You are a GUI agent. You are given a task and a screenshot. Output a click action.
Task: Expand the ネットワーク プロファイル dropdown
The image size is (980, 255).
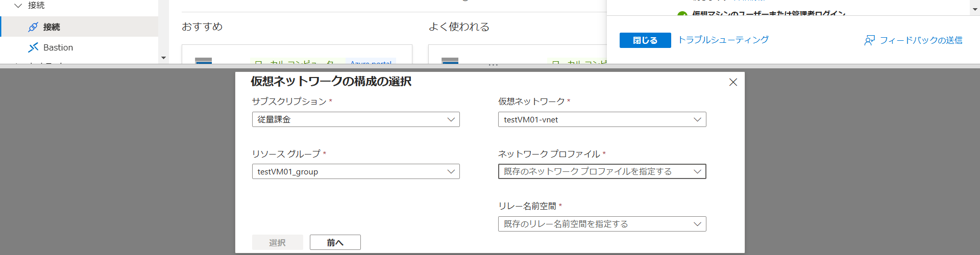point(602,171)
